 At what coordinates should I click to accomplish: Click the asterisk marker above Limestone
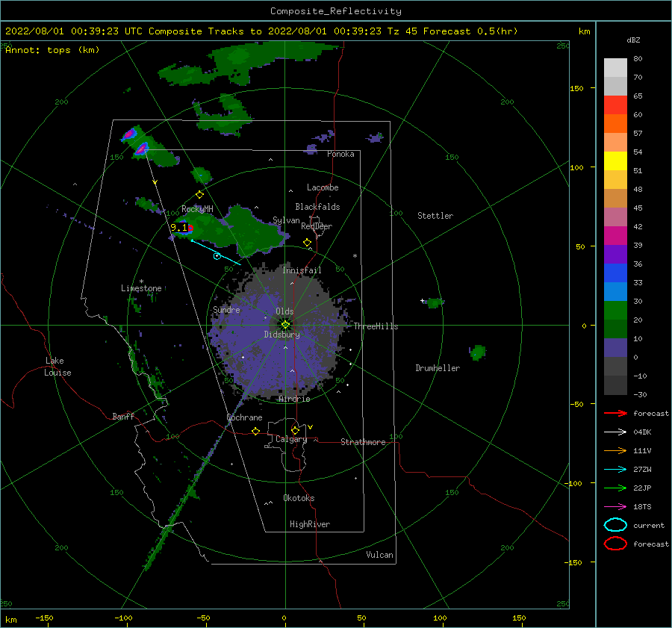pyautogui.click(x=141, y=282)
